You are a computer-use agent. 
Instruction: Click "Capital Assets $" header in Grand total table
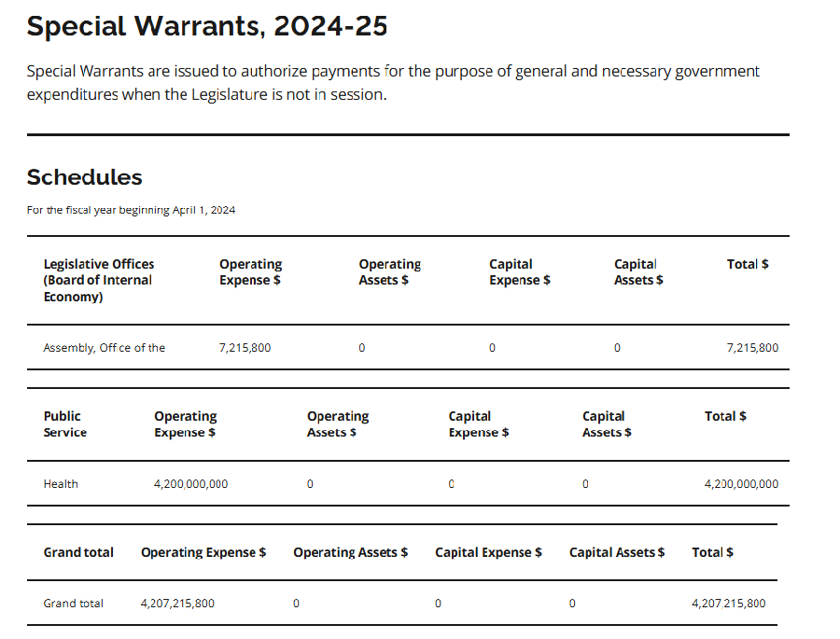[x=617, y=552]
